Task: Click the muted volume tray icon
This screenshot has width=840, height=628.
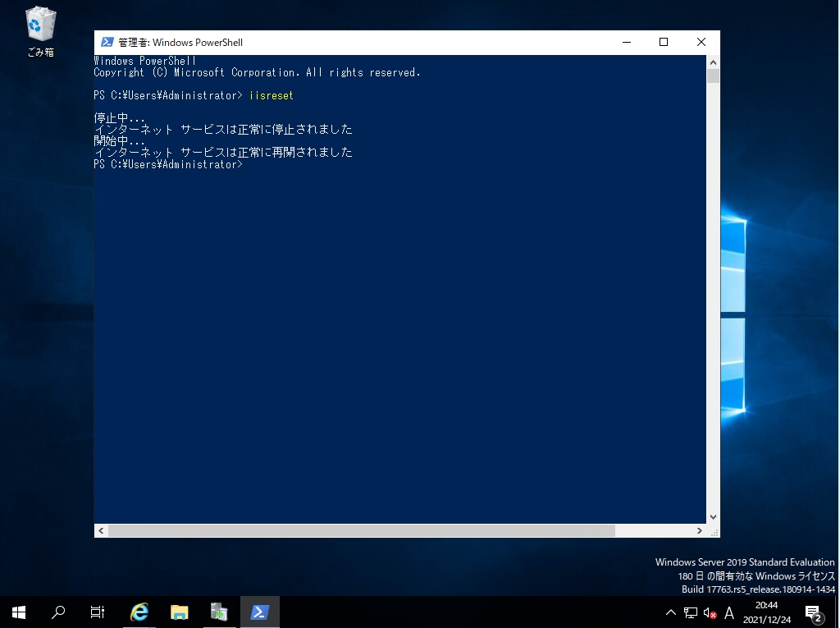Action: [x=710, y=612]
